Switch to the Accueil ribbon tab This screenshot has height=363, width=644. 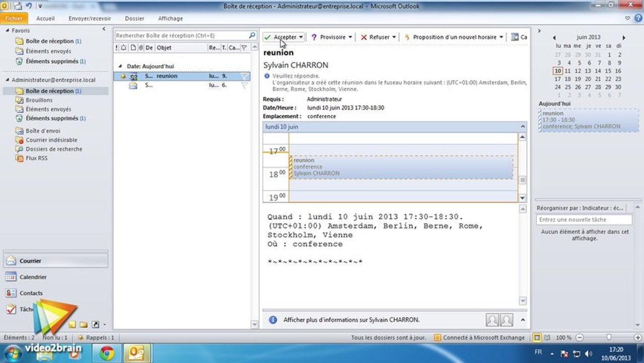(45, 18)
